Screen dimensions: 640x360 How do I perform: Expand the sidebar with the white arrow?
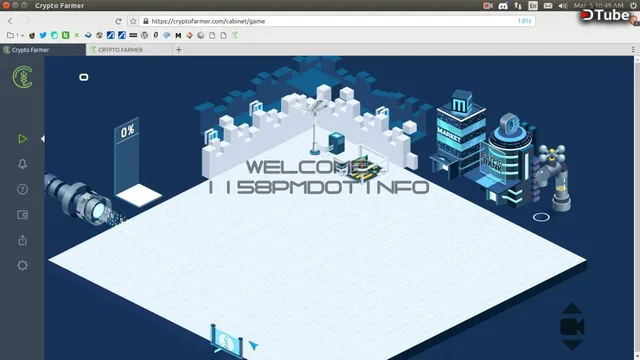click(43, 139)
